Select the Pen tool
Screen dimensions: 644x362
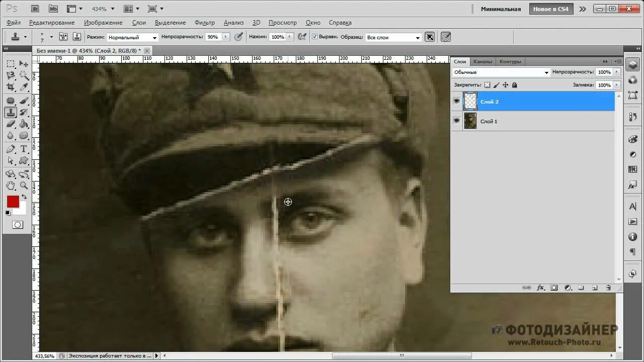11,149
